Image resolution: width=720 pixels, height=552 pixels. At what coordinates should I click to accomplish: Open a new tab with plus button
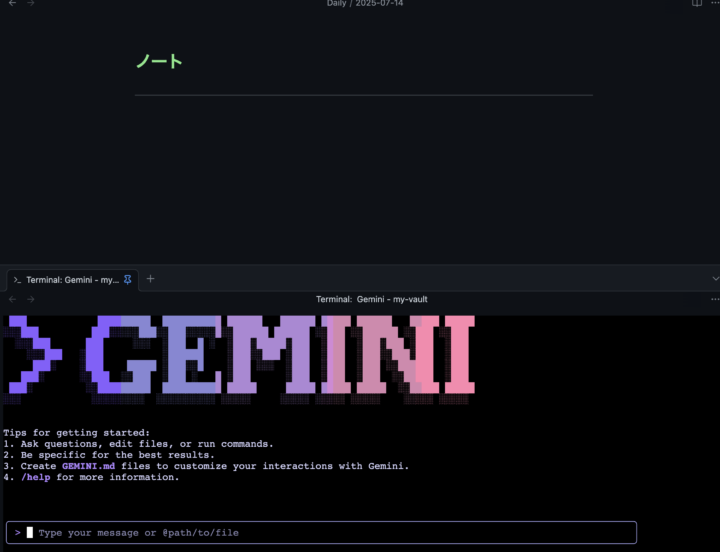coord(150,279)
